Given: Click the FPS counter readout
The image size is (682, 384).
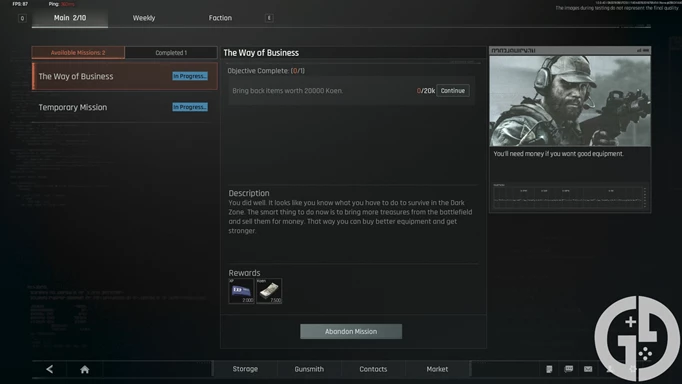Looking at the screenshot, I should 20,4.
